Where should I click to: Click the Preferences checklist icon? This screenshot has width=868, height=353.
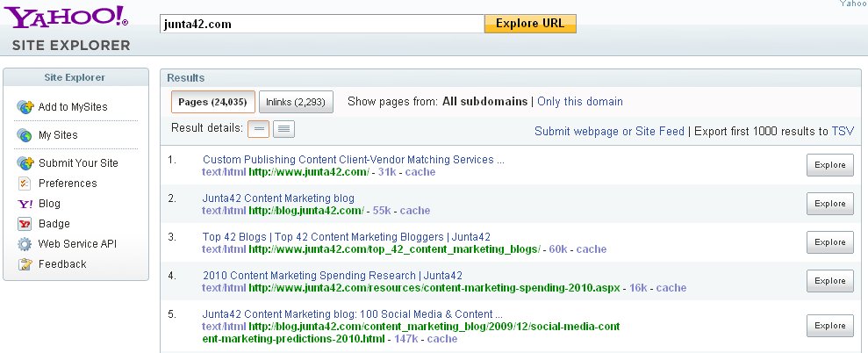coord(25,184)
